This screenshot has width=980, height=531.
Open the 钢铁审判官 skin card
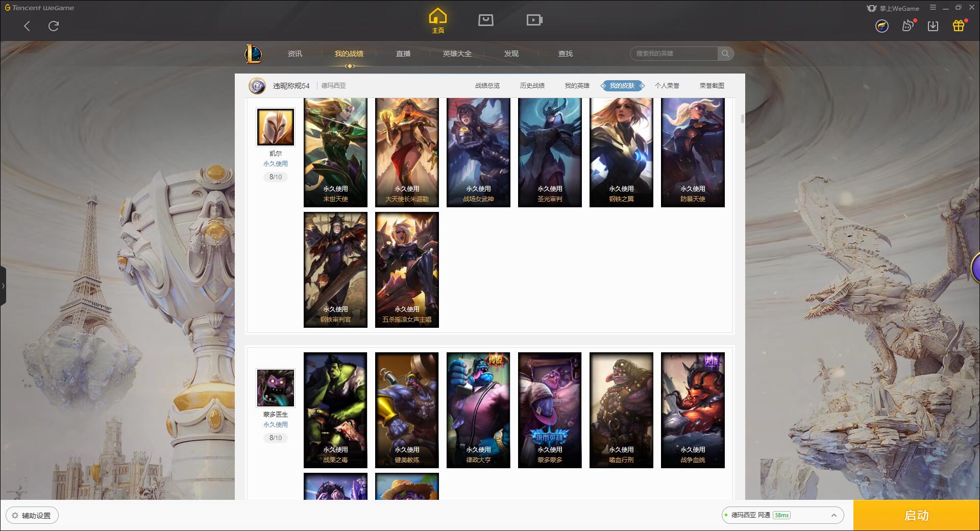click(x=335, y=270)
